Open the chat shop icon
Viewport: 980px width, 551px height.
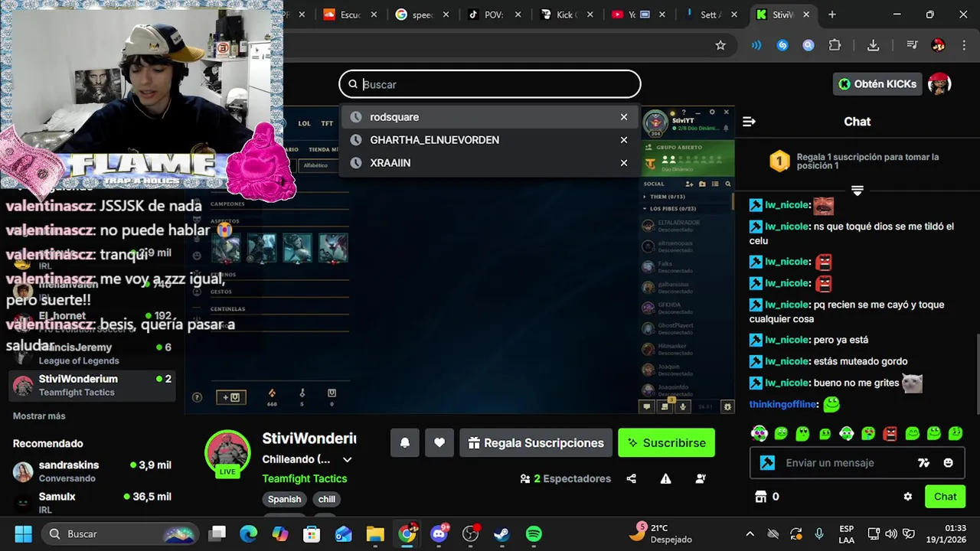pyautogui.click(x=761, y=497)
